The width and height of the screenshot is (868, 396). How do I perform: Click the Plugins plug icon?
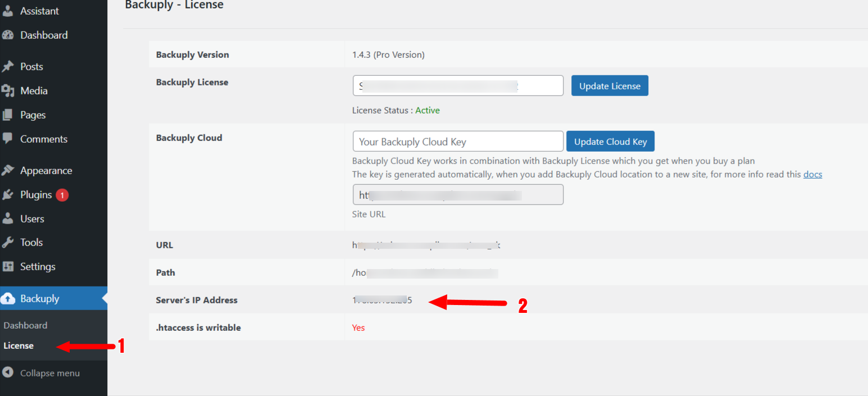pyautogui.click(x=8, y=195)
